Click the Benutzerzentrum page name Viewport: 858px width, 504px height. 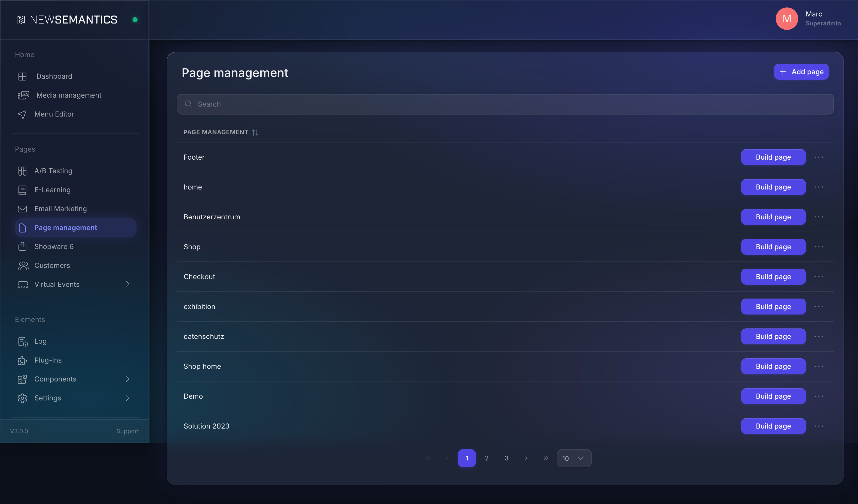(x=212, y=217)
